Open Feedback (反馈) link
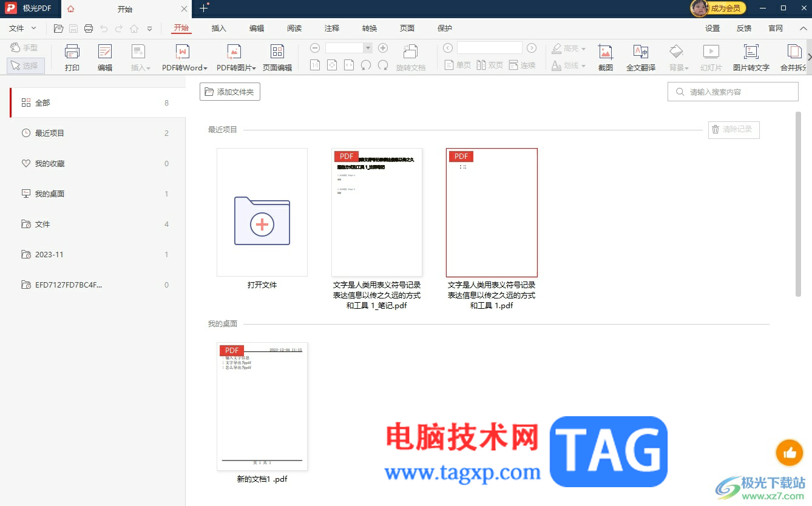The image size is (812, 506). 744,29
